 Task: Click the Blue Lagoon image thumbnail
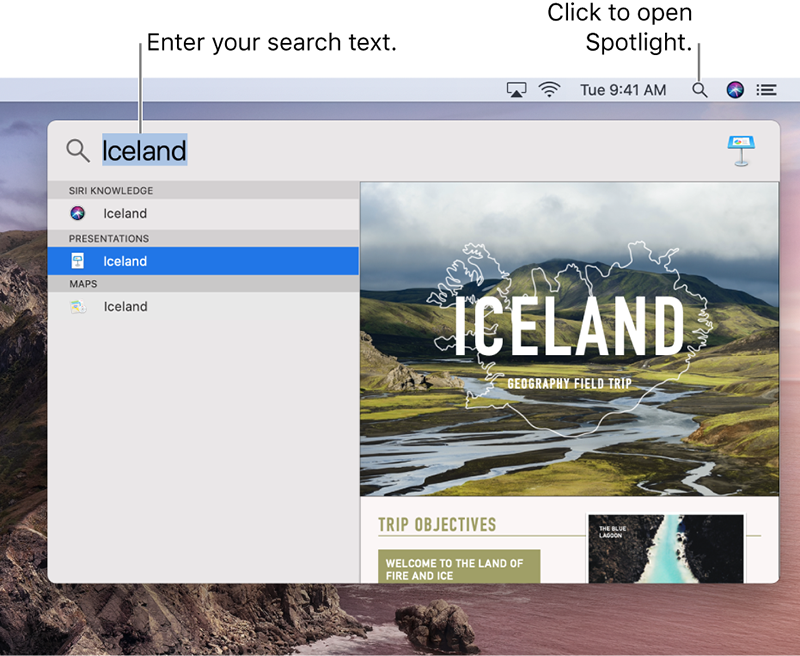click(665, 548)
